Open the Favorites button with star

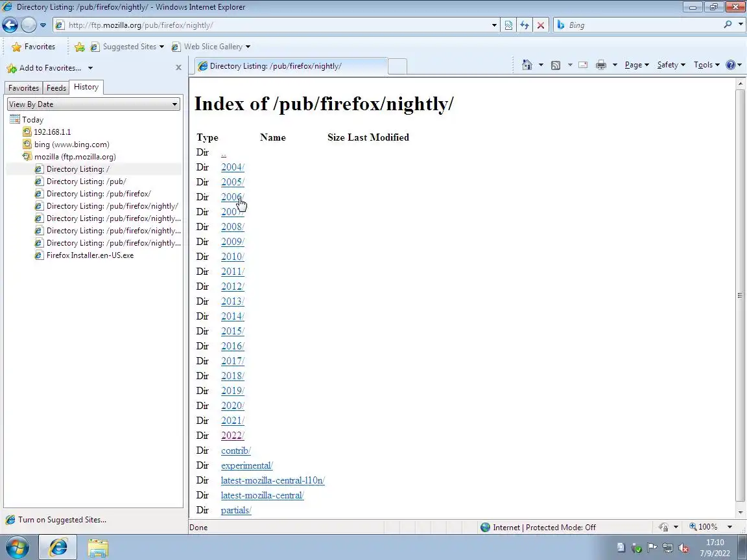coord(33,47)
